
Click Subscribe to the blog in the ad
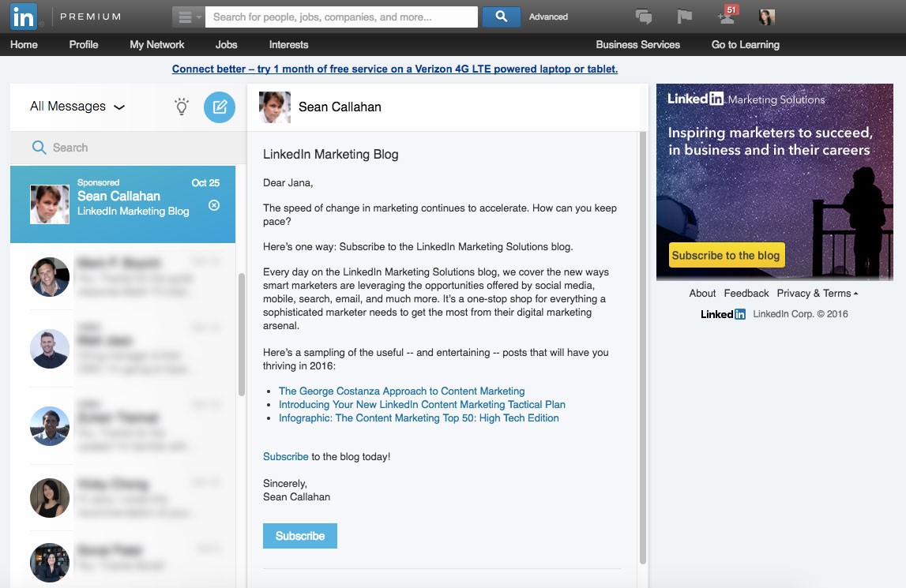point(725,255)
